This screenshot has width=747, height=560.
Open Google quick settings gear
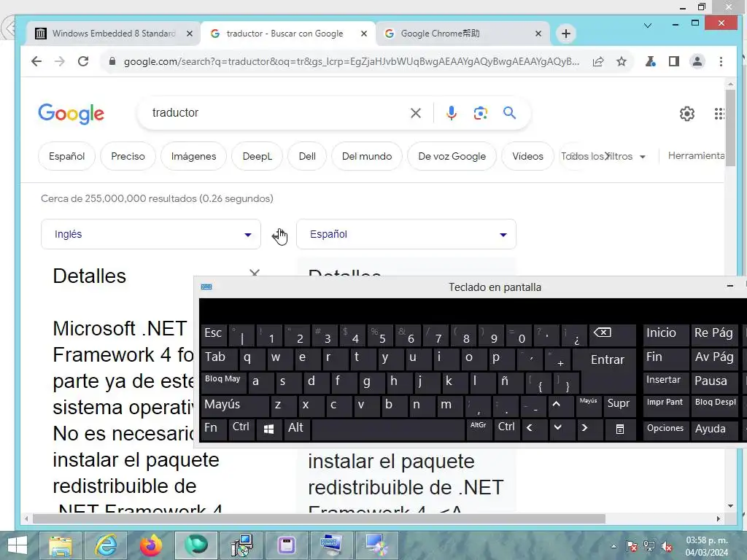(687, 114)
